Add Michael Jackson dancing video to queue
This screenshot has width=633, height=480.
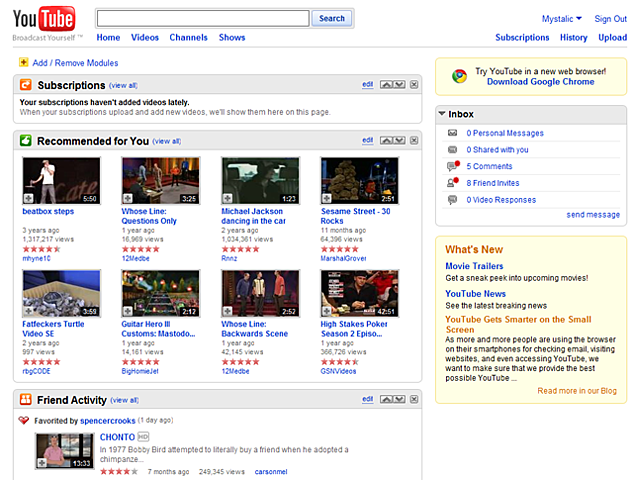pos(227,198)
